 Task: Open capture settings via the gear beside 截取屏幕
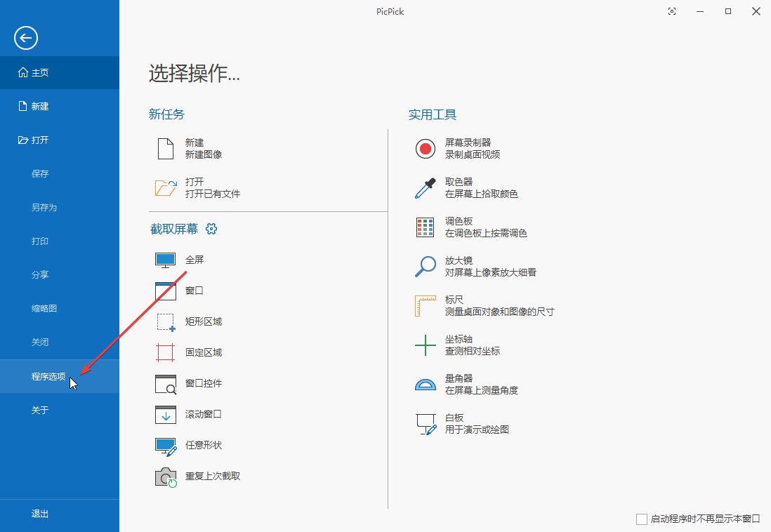(211, 228)
